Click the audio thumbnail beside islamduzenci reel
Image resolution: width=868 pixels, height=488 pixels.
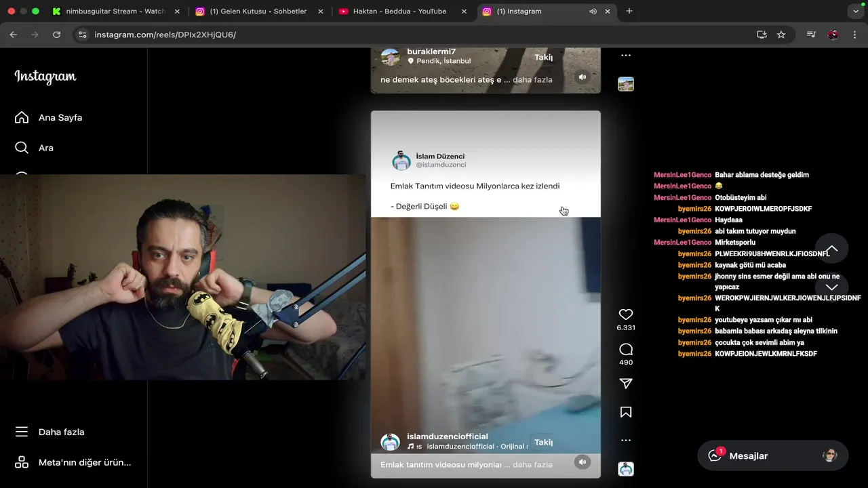[x=626, y=469]
